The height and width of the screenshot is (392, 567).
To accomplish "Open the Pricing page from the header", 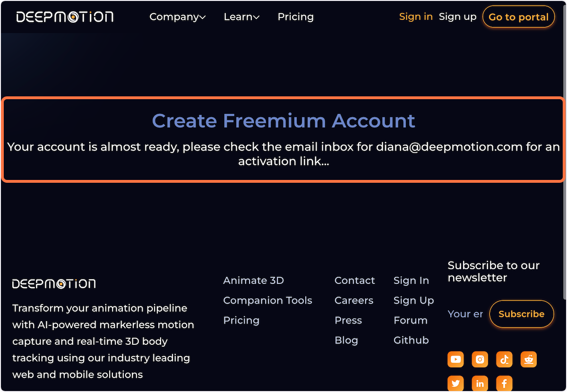I will (x=295, y=17).
